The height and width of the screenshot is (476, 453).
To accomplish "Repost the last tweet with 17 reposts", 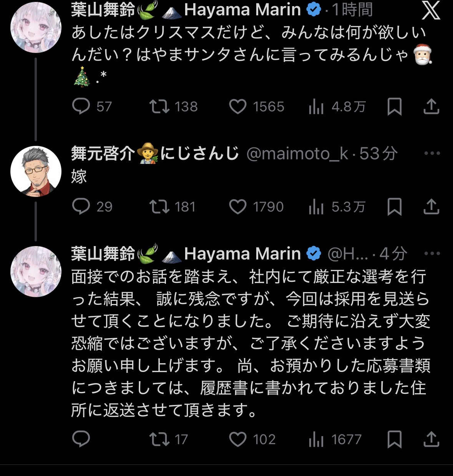I will tap(159, 439).
